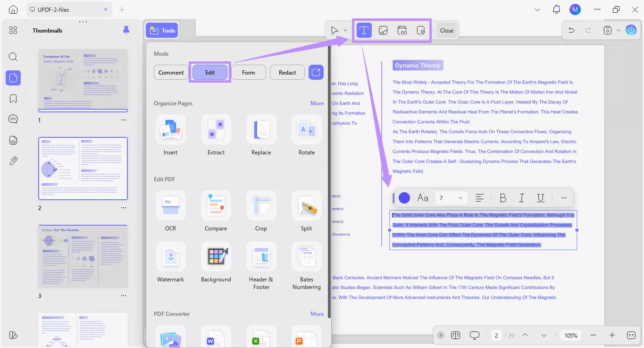This screenshot has width=644, height=348.
Task: Open More options for Organize Pages
Action: tap(317, 103)
